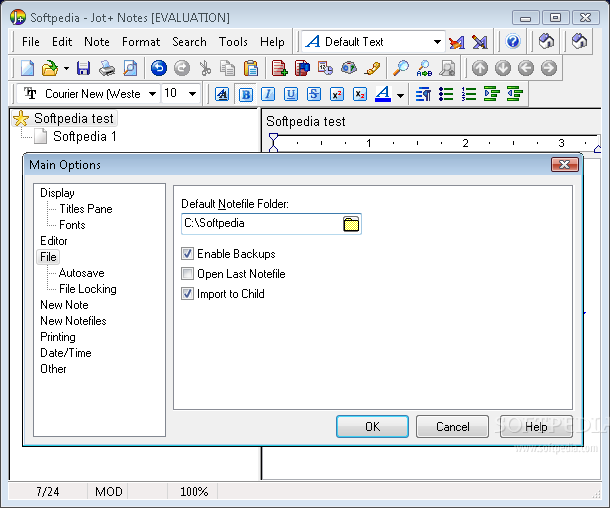
Task: Open the Format menu
Action: click(141, 42)
